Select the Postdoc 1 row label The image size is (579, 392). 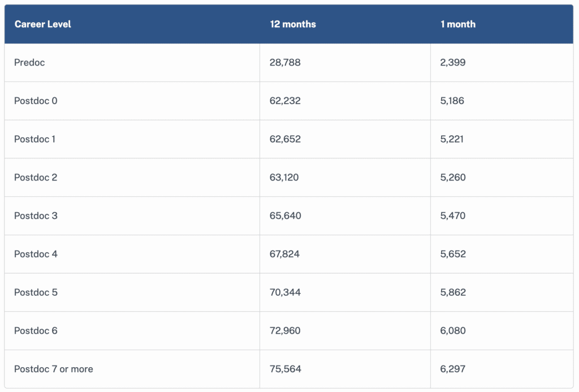(x=34, y=139)
